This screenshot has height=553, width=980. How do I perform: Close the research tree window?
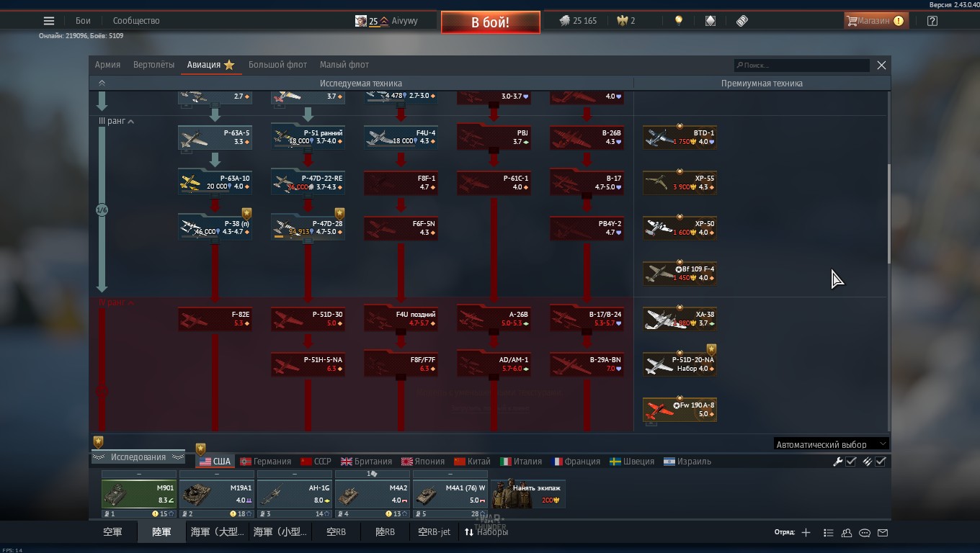coord(881,66)
